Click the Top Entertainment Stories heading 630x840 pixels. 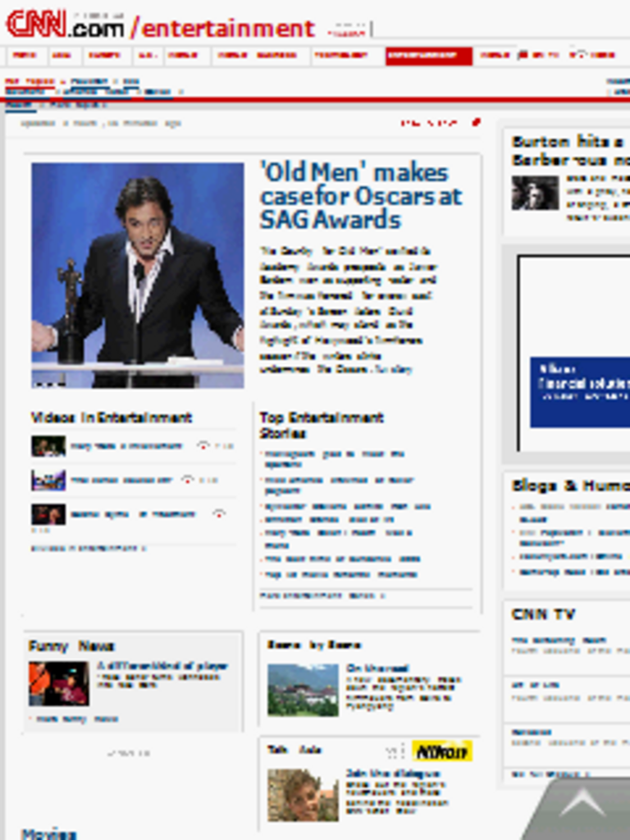click(322, 426)
